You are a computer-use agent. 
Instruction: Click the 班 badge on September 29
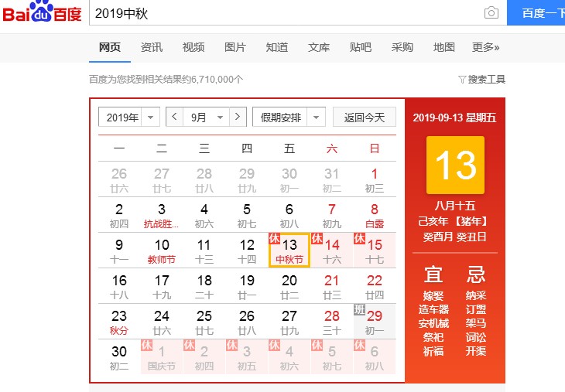coord(359,309)
